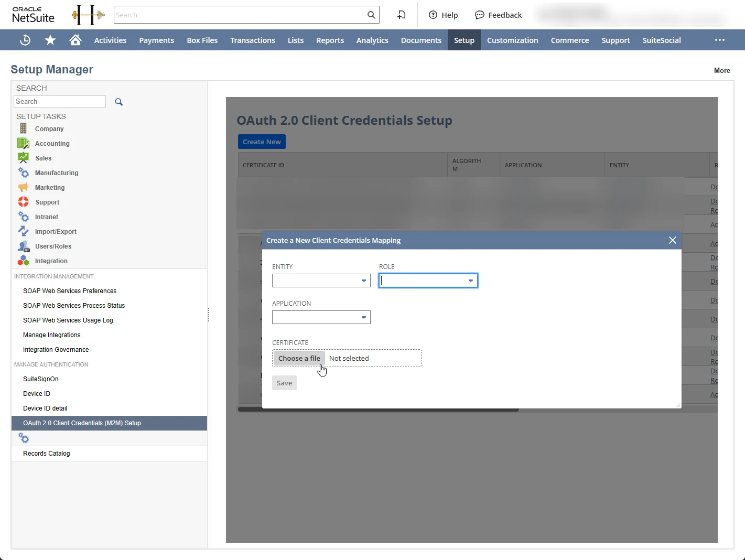745x560 pixels.
Task: Open the Reports menu
Action: (x=330, y=40)
